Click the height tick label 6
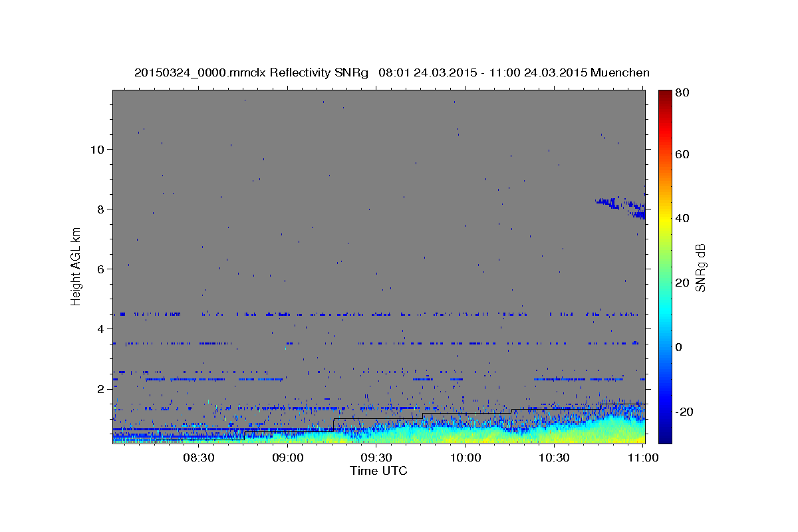798x532 pixels. (x=102, y=269)
